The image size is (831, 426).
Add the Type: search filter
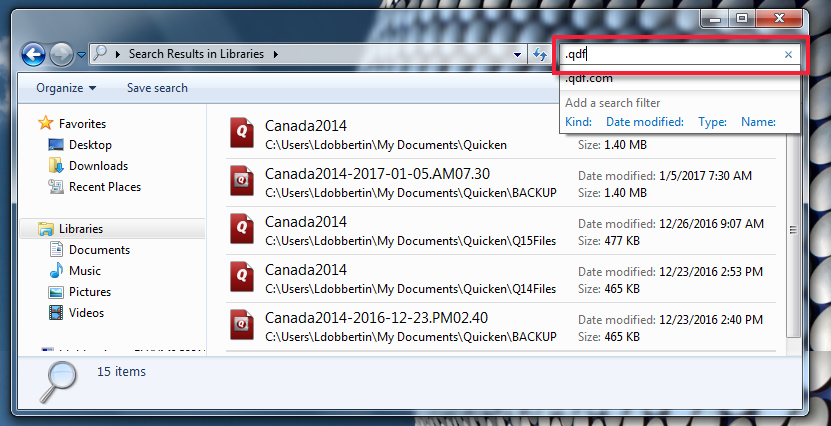point(712,122)
